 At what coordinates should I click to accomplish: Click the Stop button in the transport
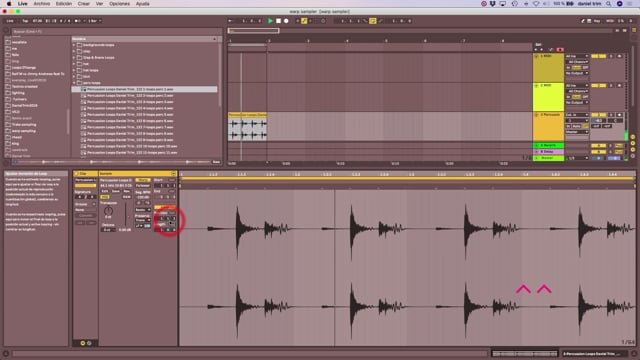[278, 21]
